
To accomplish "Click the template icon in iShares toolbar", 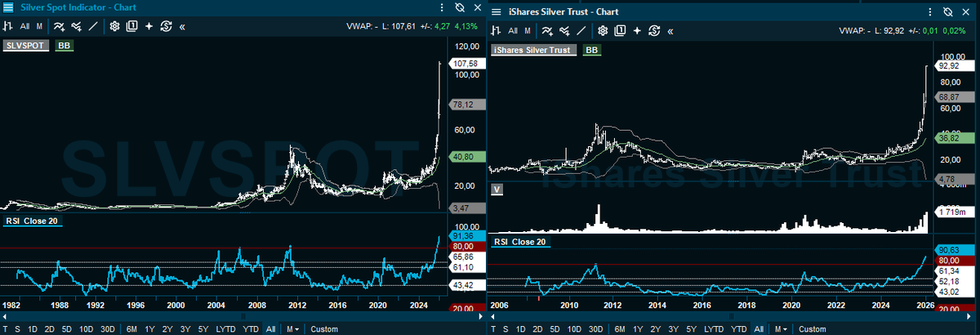I will 620,31.
